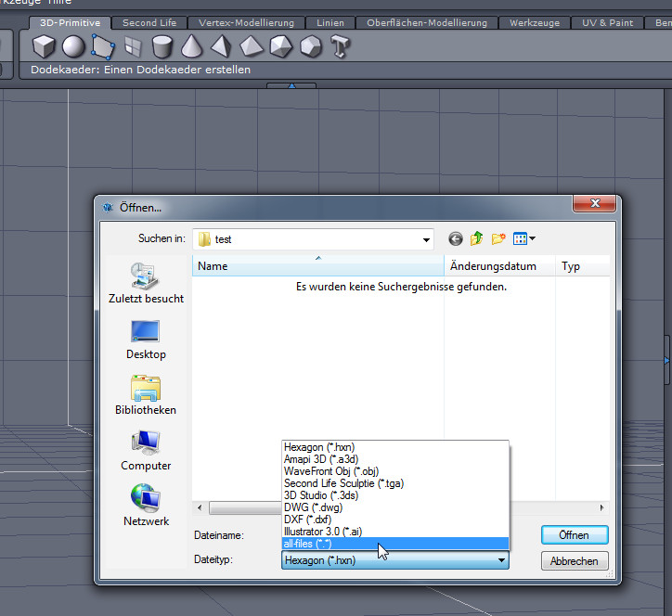Click the Öffnen button

[574, 535]
